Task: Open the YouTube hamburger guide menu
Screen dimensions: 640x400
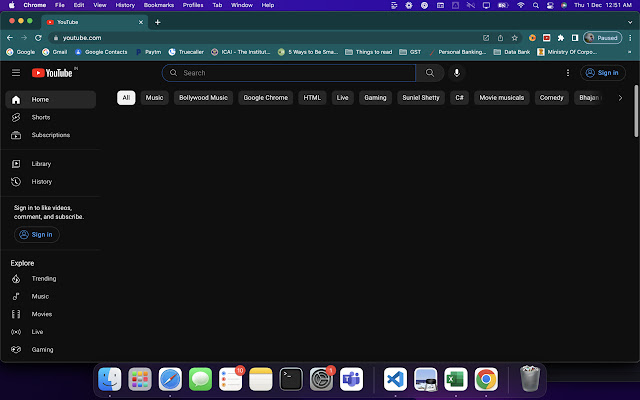Action: coord(16,73)
